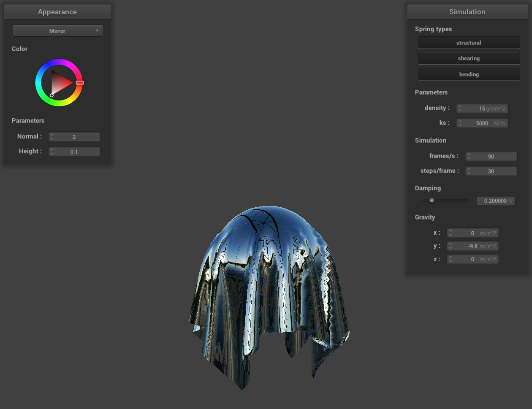Click the gravity x stepper arrows

pyautogui.click(x=451, y=233)
